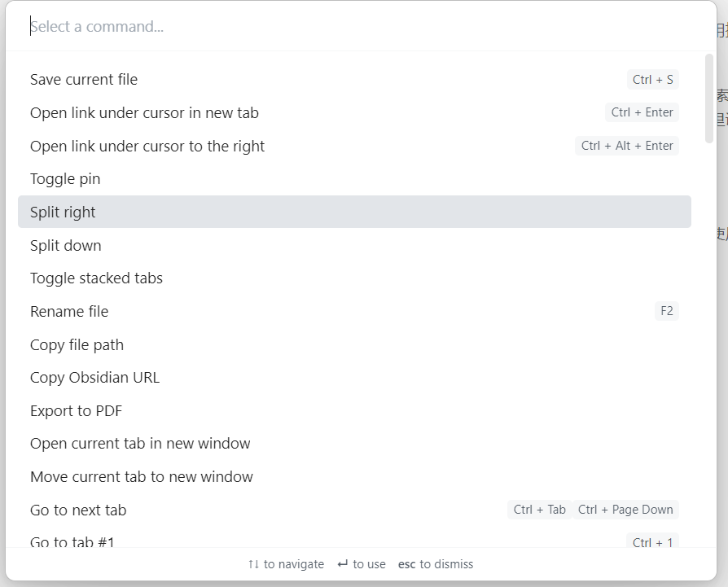This screenshot has width=728, height=587.
Task: Choose the "Go to next tab" command
Action: [78, 510]
